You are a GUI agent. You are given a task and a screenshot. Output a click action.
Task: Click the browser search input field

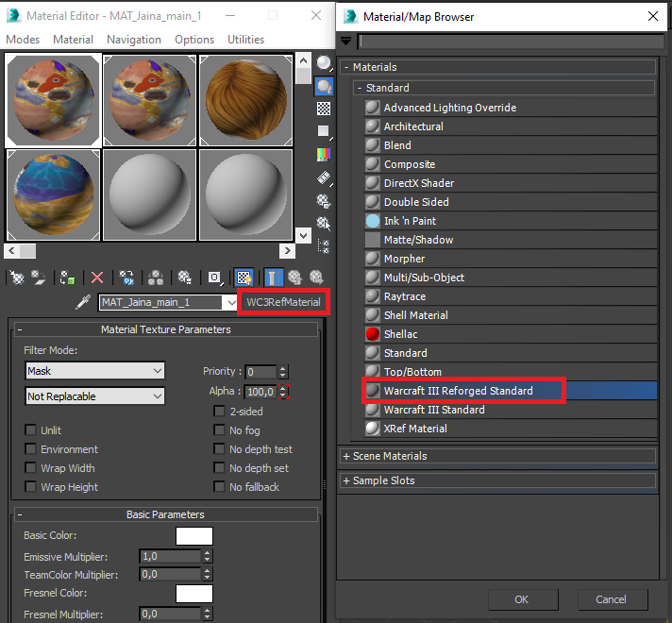[511, 42]
